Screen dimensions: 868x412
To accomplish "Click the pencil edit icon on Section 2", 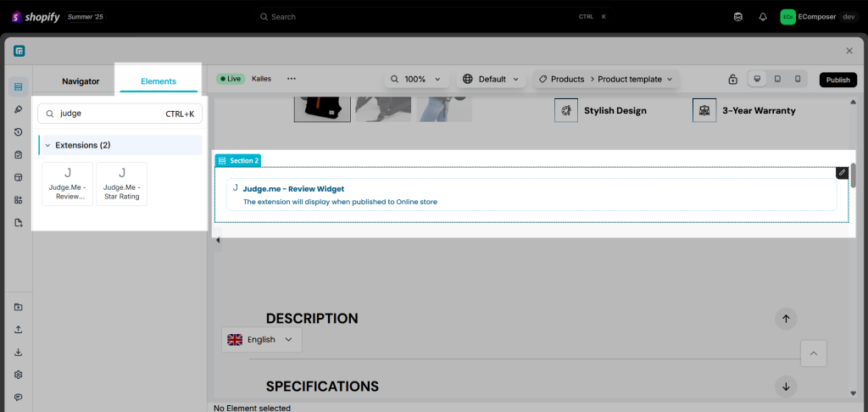I will coord(842,172).
